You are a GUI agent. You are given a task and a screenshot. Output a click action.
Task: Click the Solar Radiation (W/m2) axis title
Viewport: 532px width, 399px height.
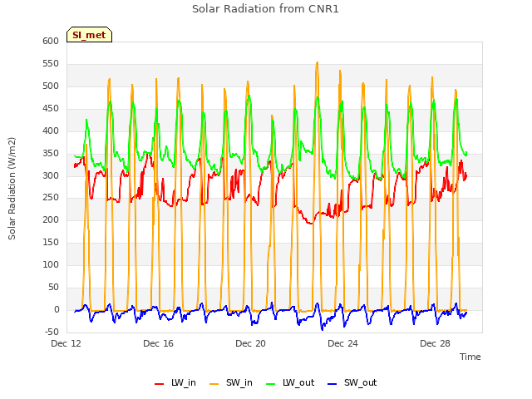pyautogui.click(x=12, y=189)
